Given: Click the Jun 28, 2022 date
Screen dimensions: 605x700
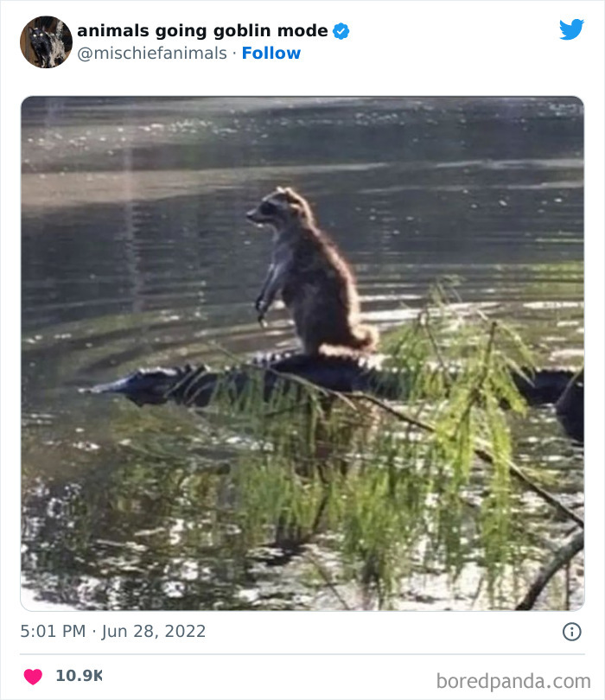Looking at the screenshot, I should tap(154, 631).
